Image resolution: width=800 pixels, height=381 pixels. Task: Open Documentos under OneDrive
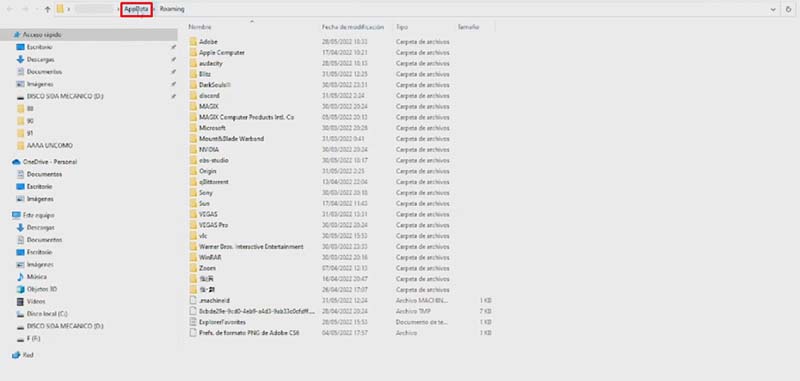[x=44, y=174]
